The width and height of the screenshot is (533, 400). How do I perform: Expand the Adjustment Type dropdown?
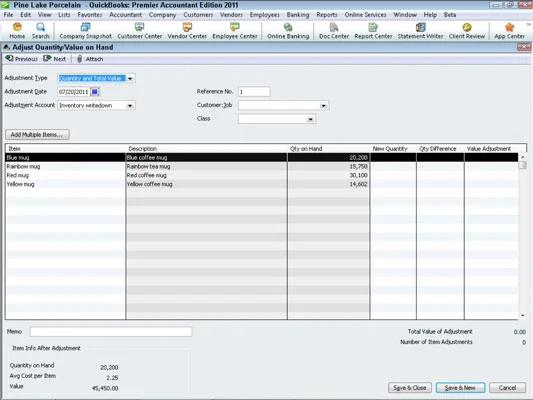(x=130, y=78)
